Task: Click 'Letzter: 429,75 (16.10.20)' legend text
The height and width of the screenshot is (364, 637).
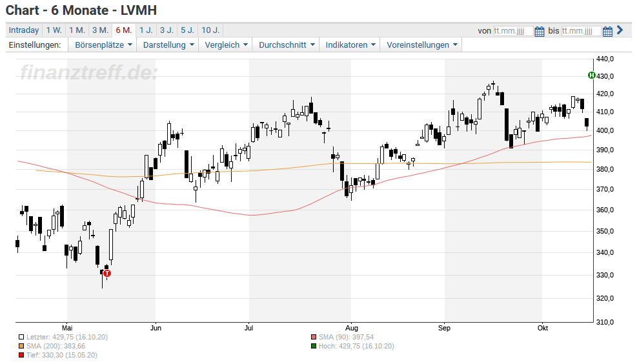Action: 67,337
